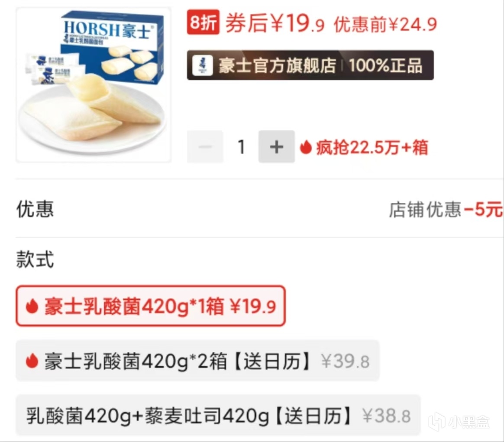The height and width of the screenshot is (442, 504).
Task: Click the 100%正品 authenticity label
Action: tap(386, 65)
